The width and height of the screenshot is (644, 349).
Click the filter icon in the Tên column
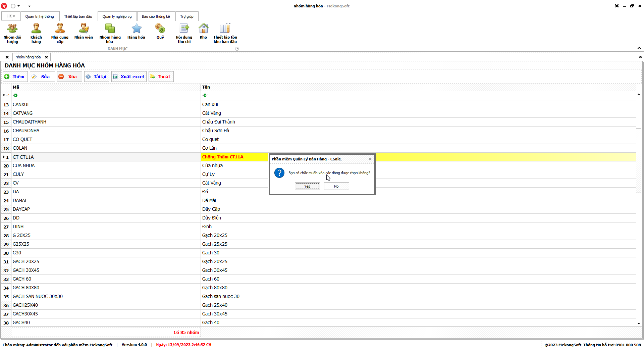pyautogui.click(x=205, y=96)
